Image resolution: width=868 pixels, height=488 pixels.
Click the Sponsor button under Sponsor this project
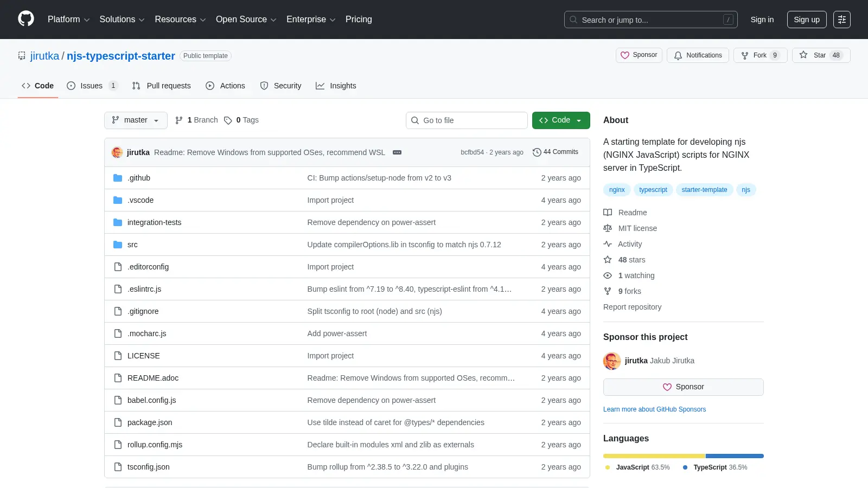coord(684,387)
